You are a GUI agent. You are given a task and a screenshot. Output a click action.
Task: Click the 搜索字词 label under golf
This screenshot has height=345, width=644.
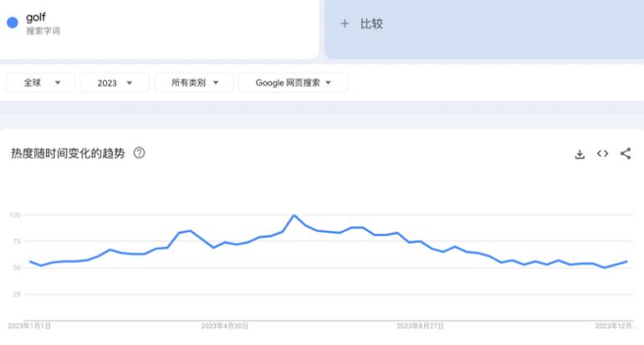pyautogui.click(x=43, y=31)
